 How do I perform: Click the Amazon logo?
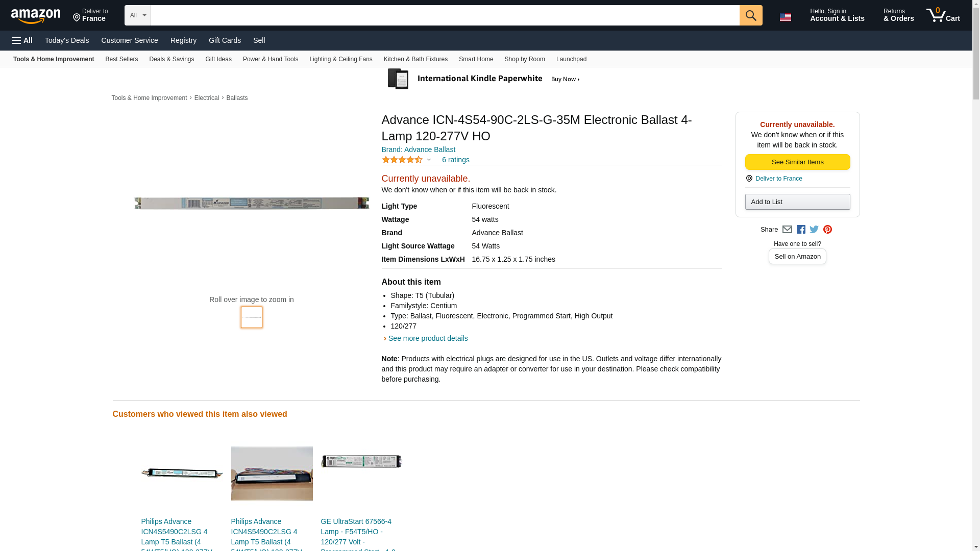36,16
